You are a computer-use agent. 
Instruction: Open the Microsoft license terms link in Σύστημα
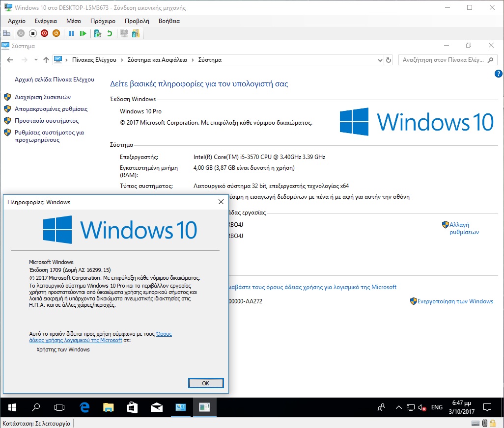coord(312,287)
